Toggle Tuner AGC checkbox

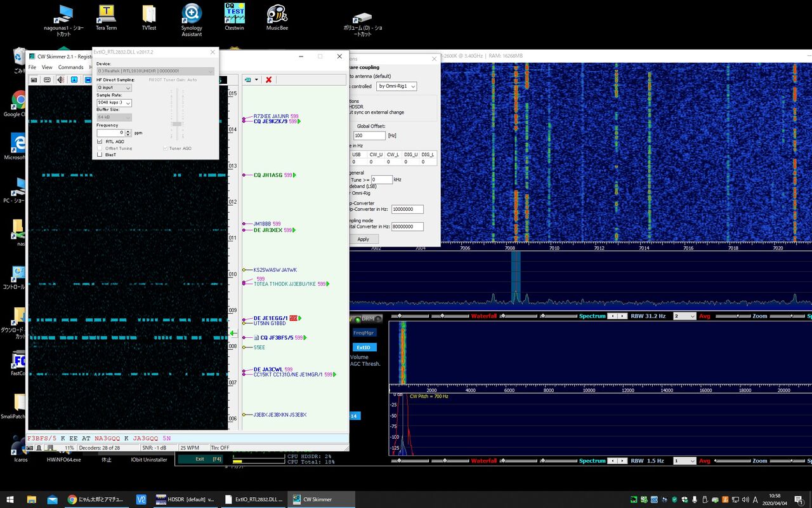(166, 148)
